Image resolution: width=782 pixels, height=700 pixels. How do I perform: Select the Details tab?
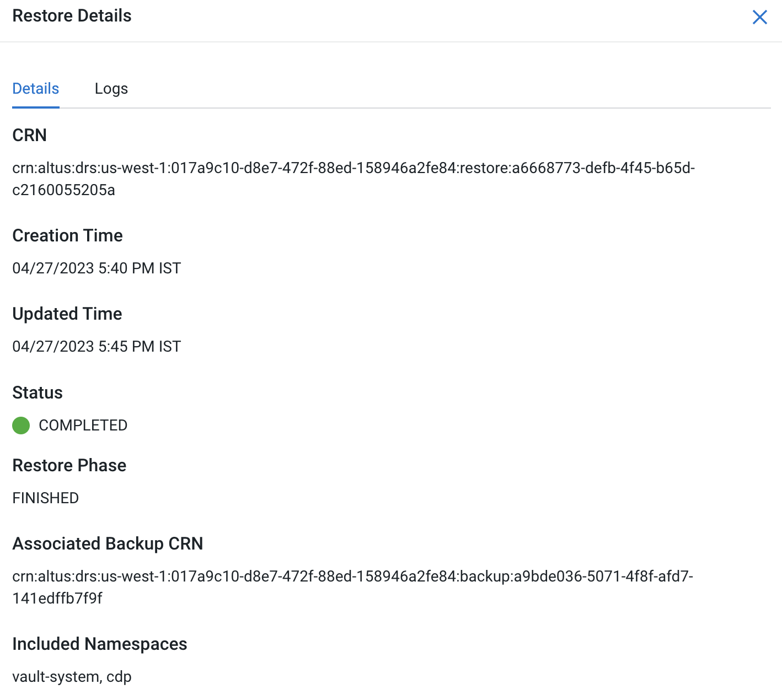click(35, 88)
